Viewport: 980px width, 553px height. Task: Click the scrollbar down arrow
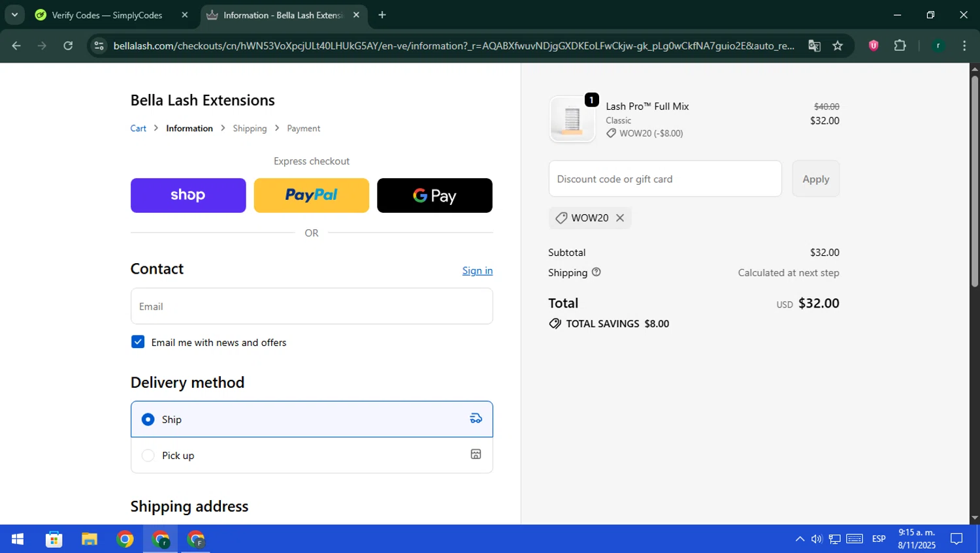[975, 518]
